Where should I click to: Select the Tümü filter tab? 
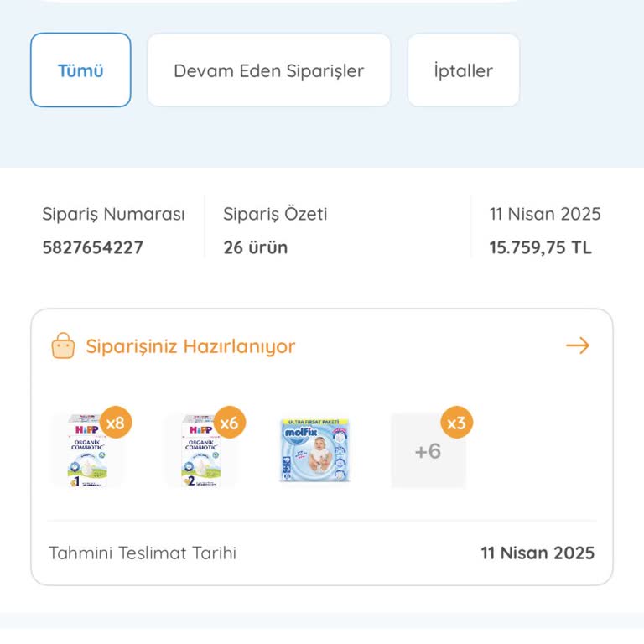click(80, 70)
